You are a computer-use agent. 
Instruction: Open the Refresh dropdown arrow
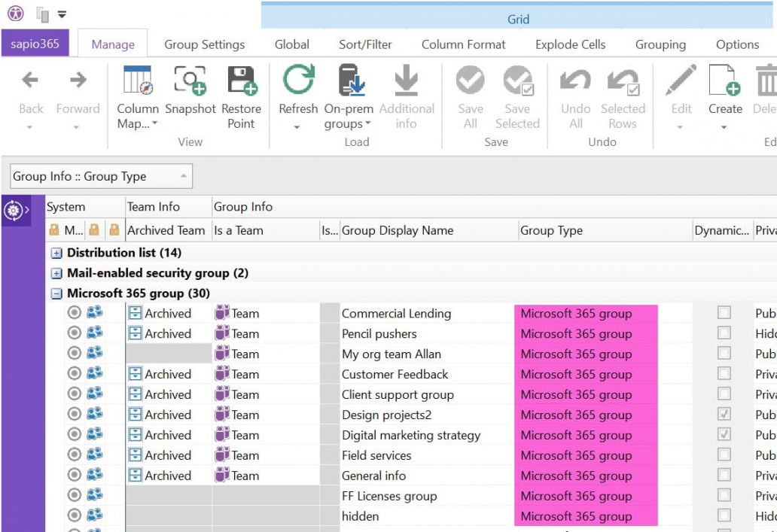point(297,128)
